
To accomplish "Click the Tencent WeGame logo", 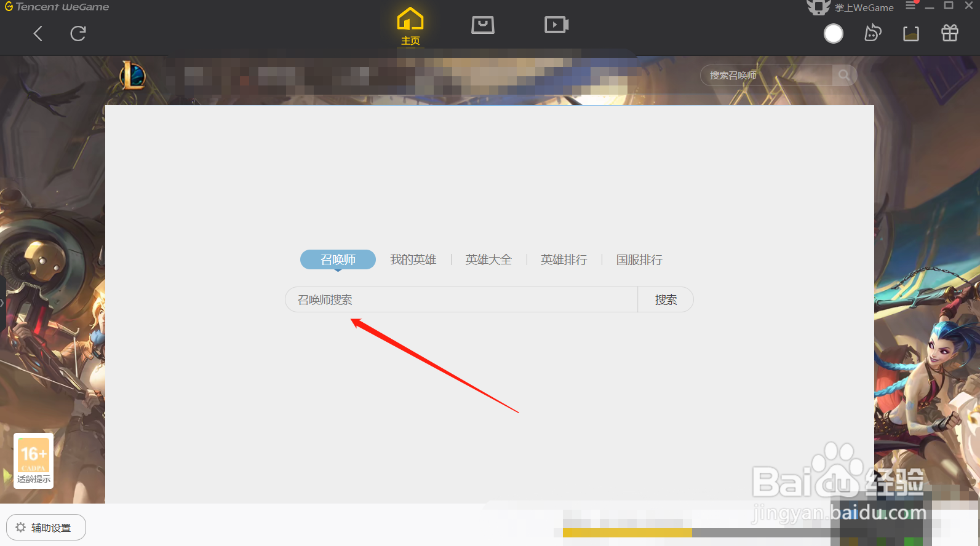I will (57, 7).
